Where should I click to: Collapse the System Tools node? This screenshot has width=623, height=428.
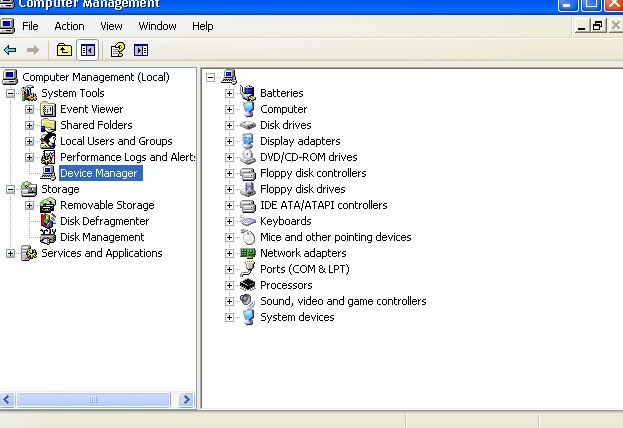pos(10,93)
